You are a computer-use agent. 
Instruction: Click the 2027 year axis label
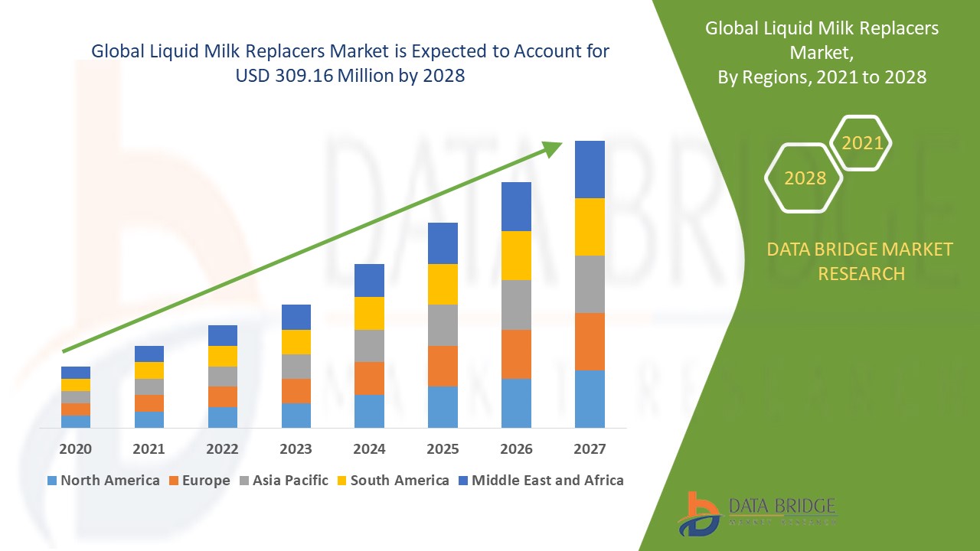click(590, 449)
